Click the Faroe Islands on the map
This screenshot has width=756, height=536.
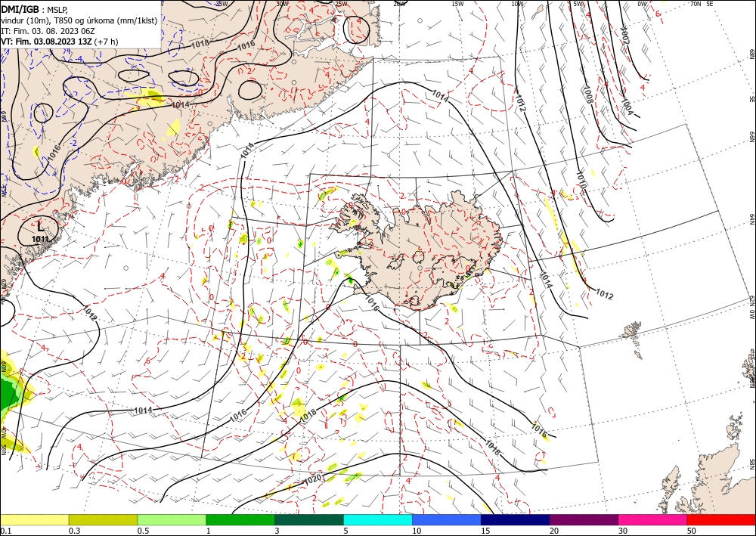click(634, 339)
